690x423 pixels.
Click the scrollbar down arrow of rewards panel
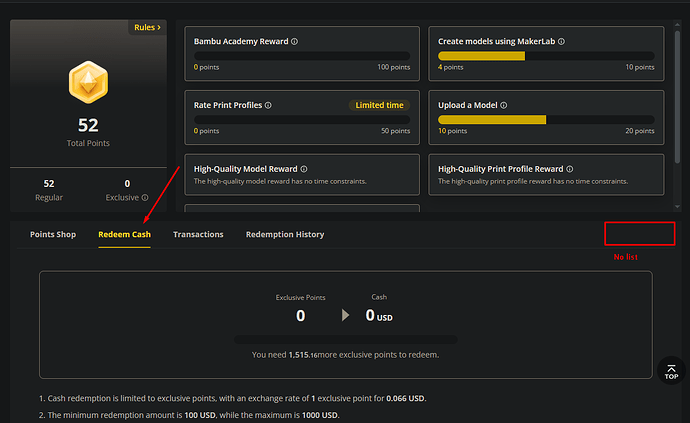[x=677, y=206]
